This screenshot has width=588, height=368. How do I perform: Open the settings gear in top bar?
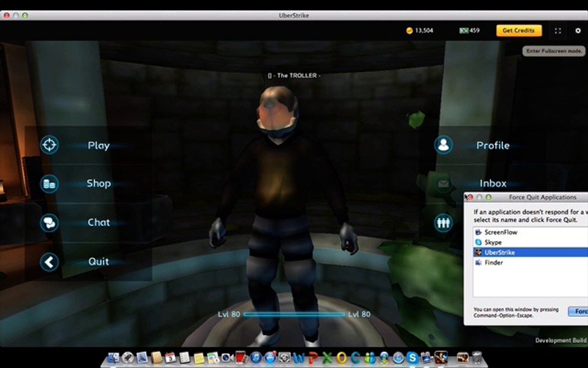coord(578,31)
